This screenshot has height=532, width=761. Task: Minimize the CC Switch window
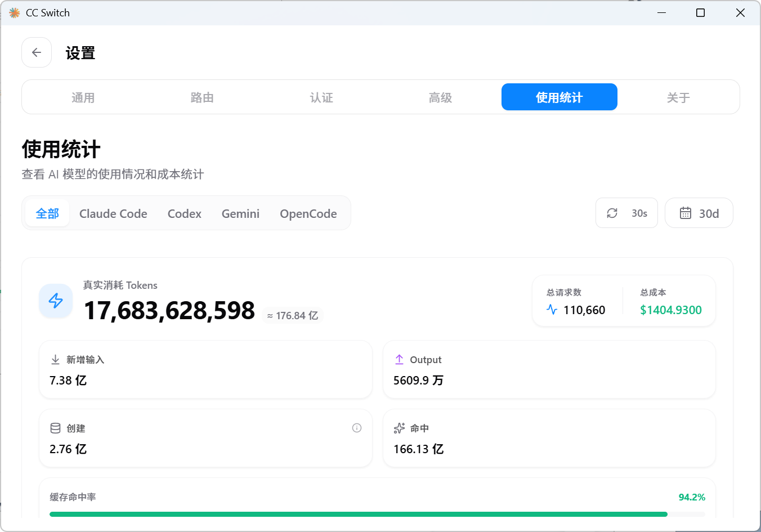pyautogui.click(x=662, y=12)
